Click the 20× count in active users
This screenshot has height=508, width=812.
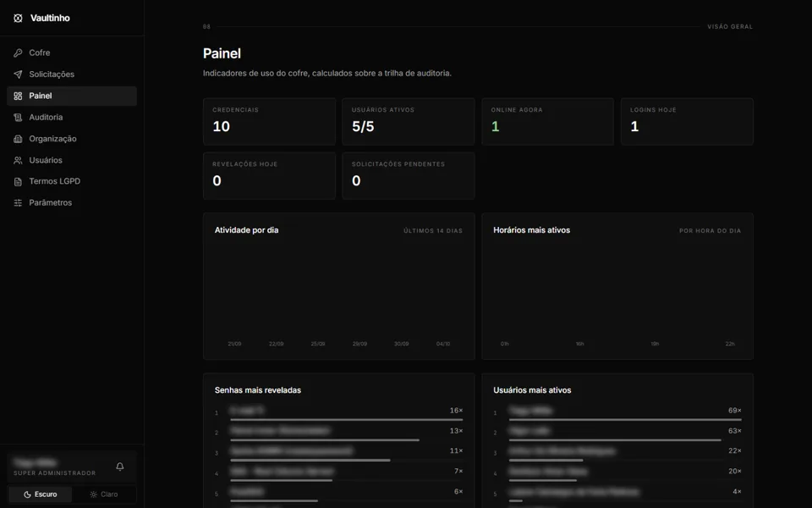click(x=735, y=472)
